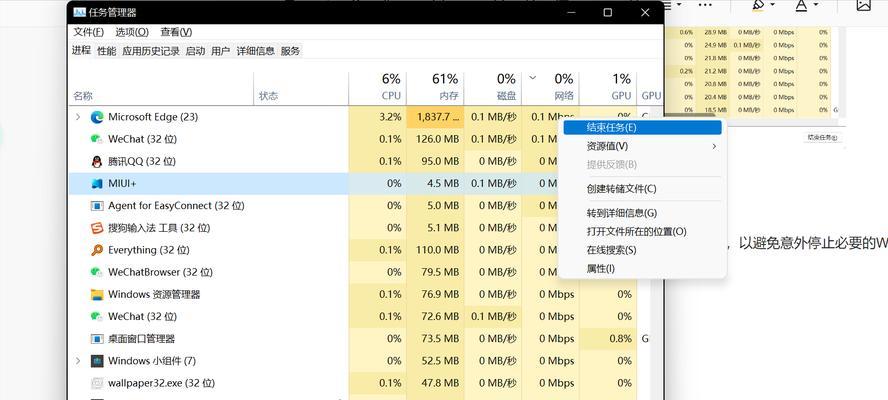This screenshot has width=888, height=400.
Task: Switch to the 性能 tab
Action: point(106,51)
